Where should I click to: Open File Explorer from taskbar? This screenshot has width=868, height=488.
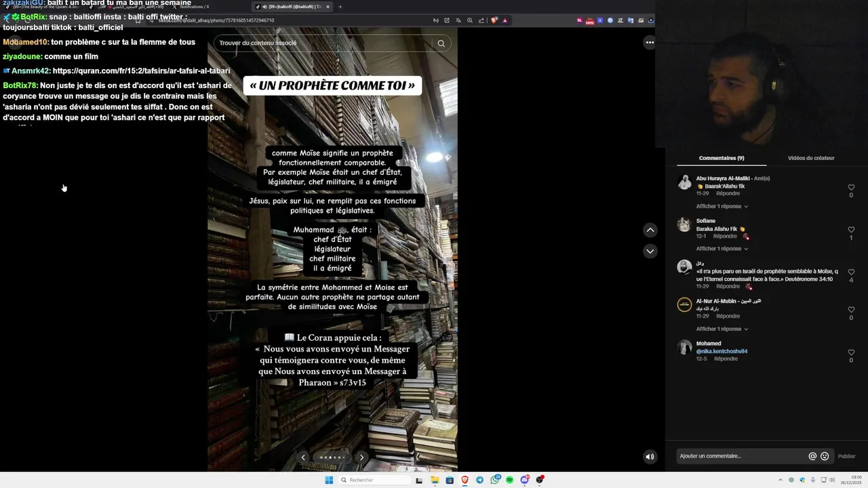[x=435, y=480]
